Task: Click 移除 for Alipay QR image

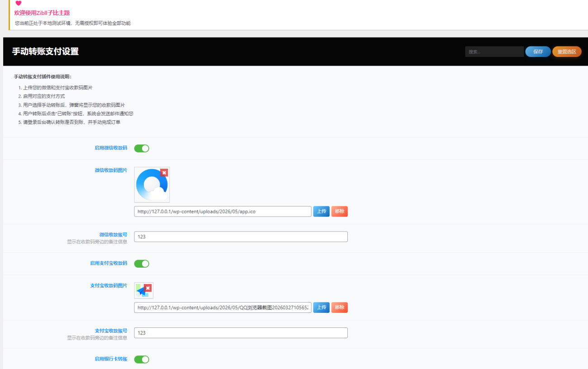Action: (x=339, y=307)
